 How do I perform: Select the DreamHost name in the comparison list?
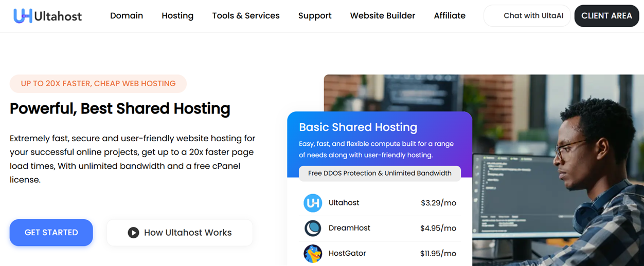[349, 228]
